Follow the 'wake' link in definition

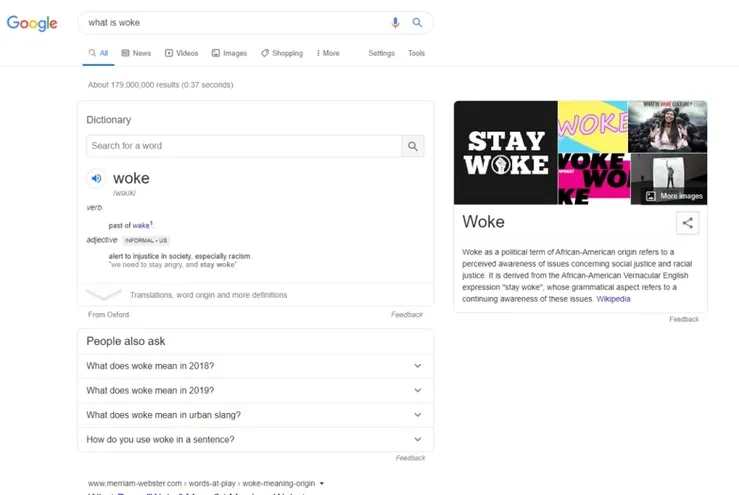141,226
